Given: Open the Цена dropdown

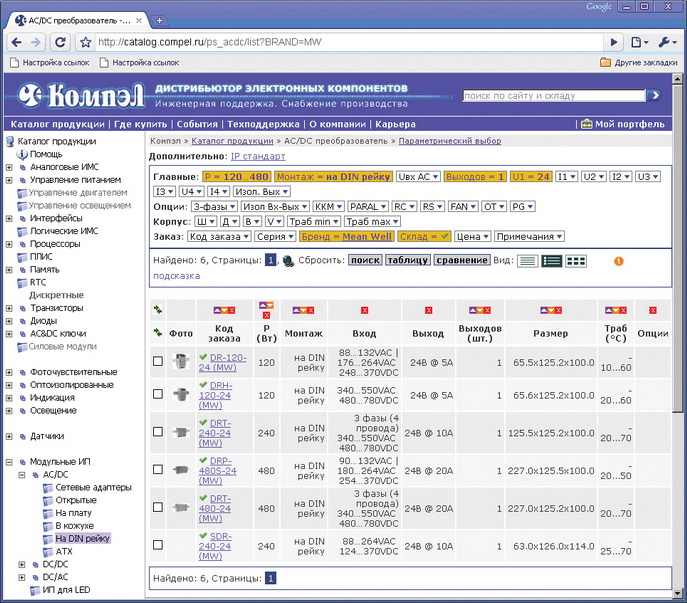Looking at the screenshot, I should pos(473,236).
